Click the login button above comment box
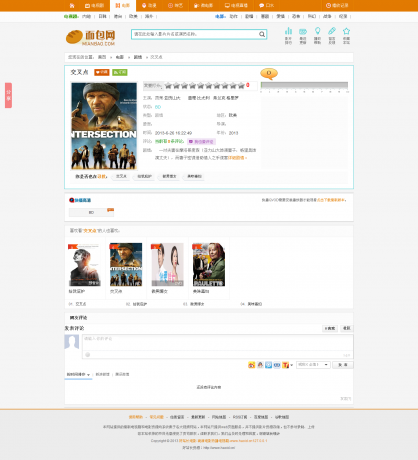This screenshot has height=460, width=418. pyautogui.click(x=347, y=328)
